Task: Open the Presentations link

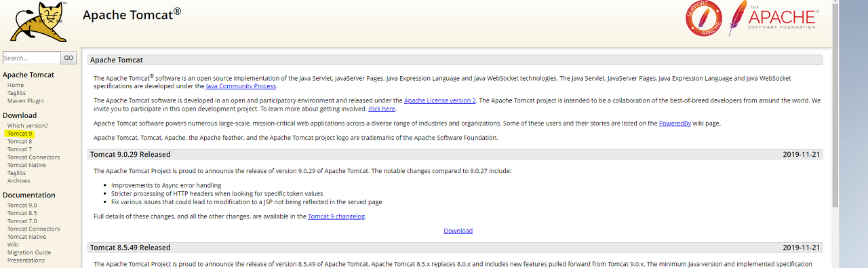Action: 26,261
